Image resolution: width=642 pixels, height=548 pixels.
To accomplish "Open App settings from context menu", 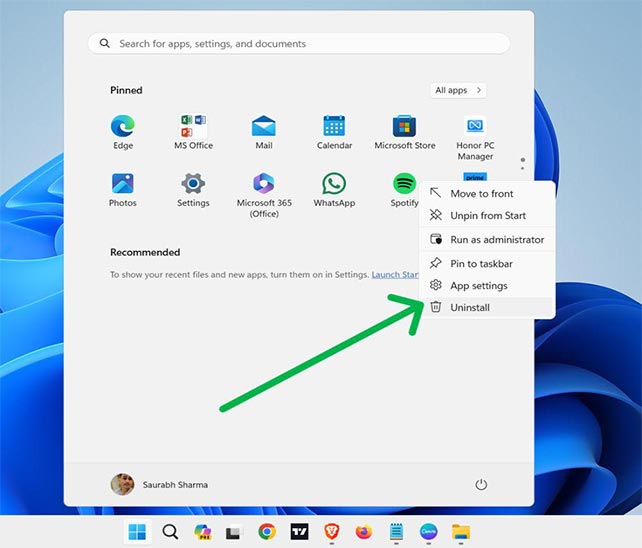I will [487, 285].
